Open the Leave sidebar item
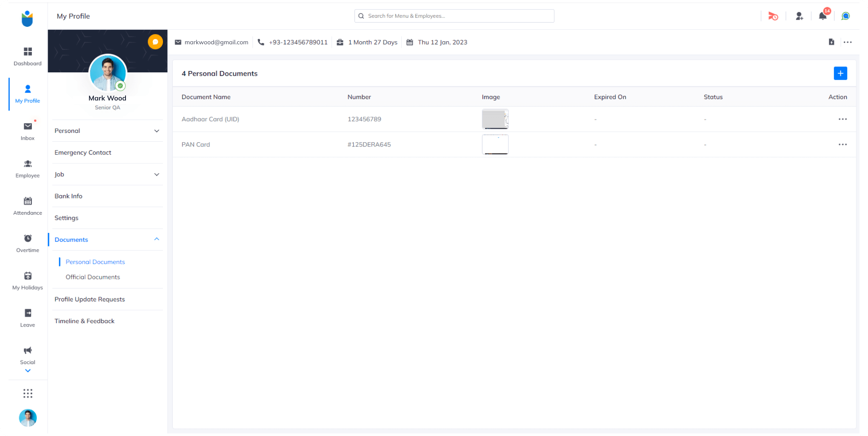Image resolution: width=868 pixels, height=436 pixels. [28, 318]
